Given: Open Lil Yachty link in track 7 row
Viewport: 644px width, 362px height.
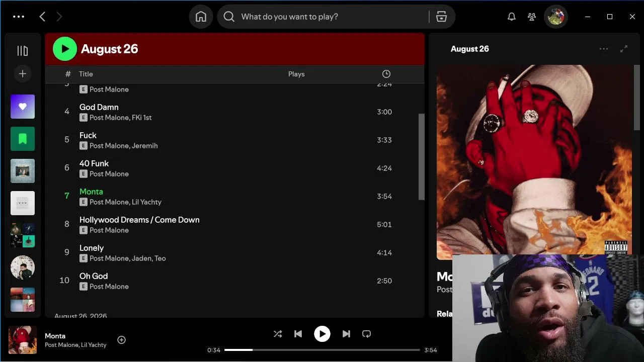Looking at the screenshot, I should pos(146,202).
